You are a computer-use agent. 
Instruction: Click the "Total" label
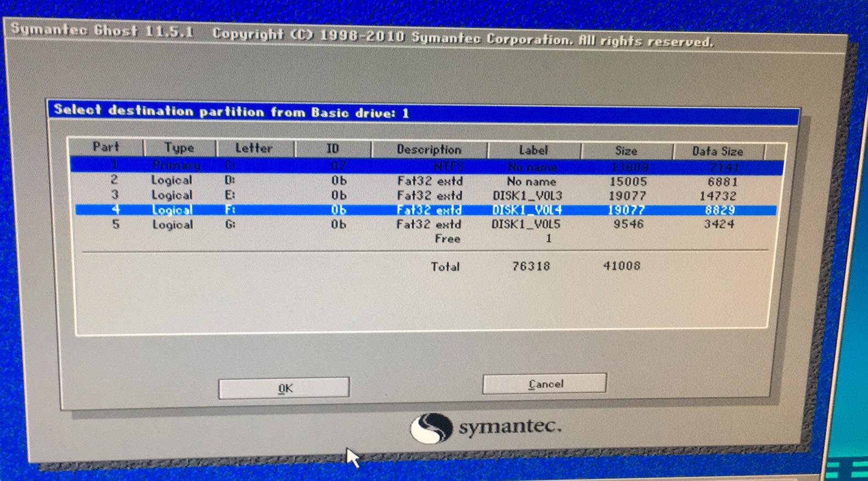point(445,267)
